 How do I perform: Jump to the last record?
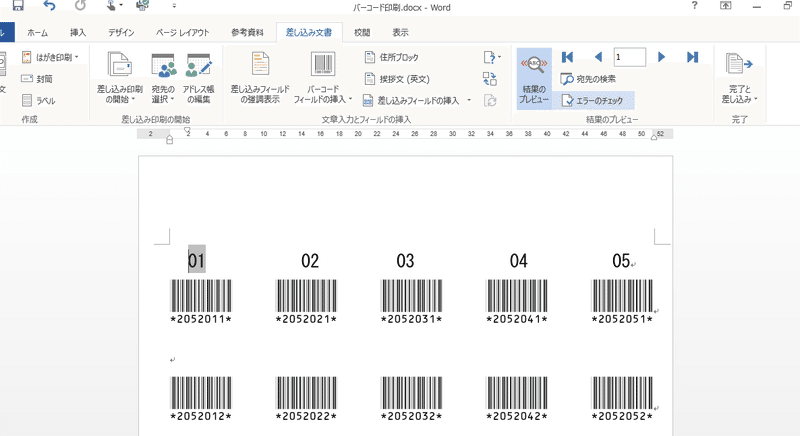coord(692,57)
